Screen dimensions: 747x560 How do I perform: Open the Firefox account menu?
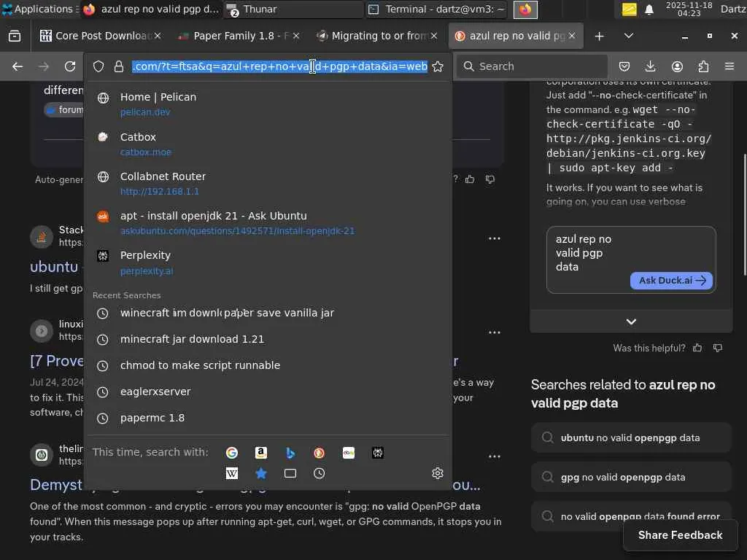(677, 66)
